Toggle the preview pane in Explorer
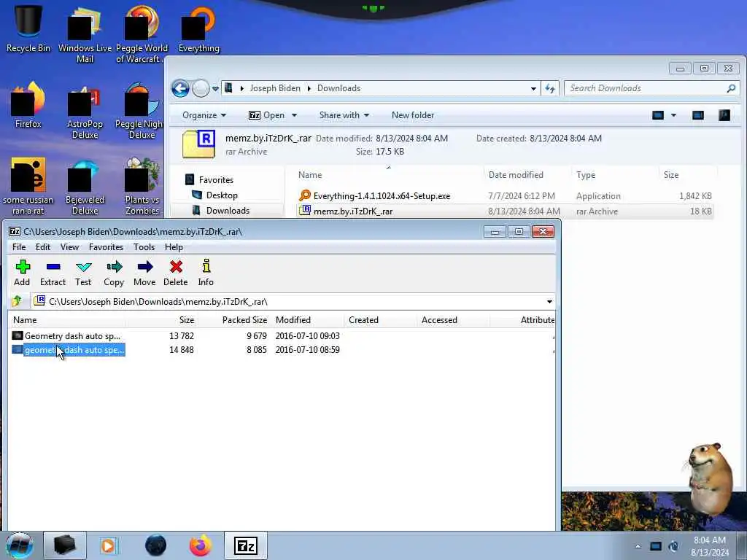Image resolution: width=747 pixels, height=560 pixels. pyautogui.click(x=698, y=115)
